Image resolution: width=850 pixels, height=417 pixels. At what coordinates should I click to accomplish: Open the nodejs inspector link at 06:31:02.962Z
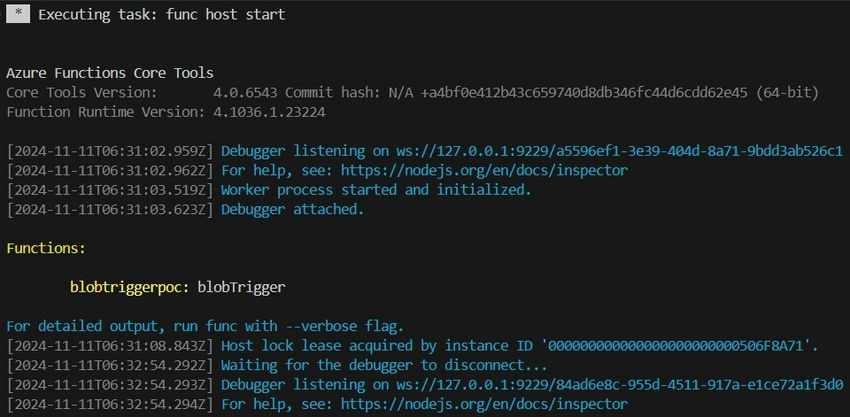point(484,171)
